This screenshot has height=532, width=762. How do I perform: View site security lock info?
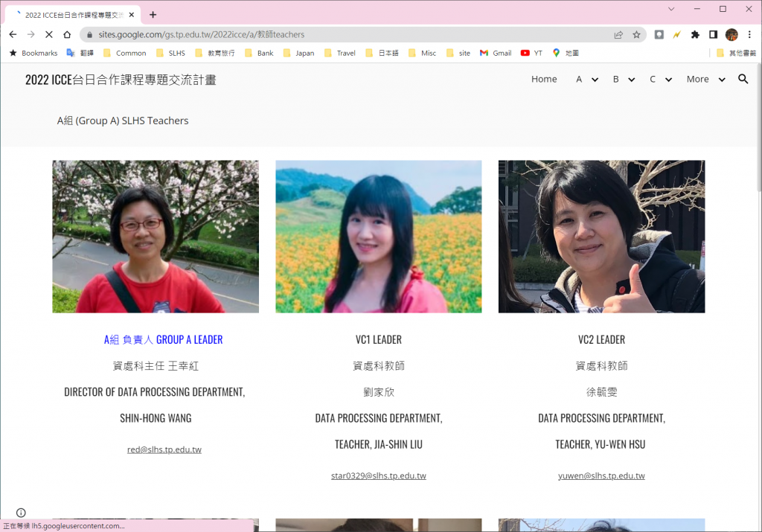[x=89, y=34]
